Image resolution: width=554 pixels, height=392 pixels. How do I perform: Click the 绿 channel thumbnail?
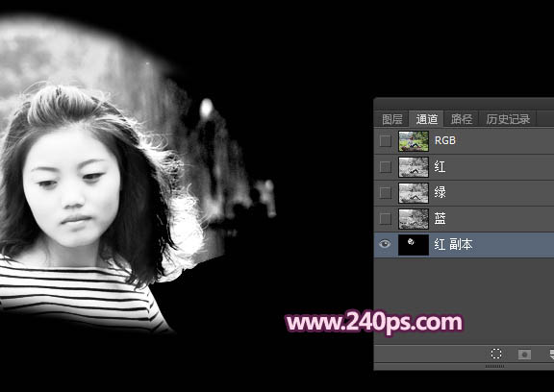(x=414, y=193)
